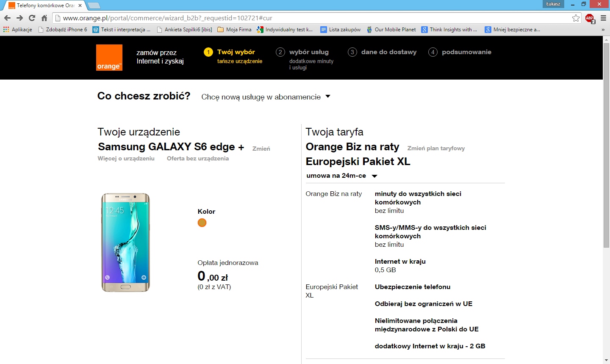Close the Telefony komórkowe tab
The image size is (610, 364).
point(80,6)
